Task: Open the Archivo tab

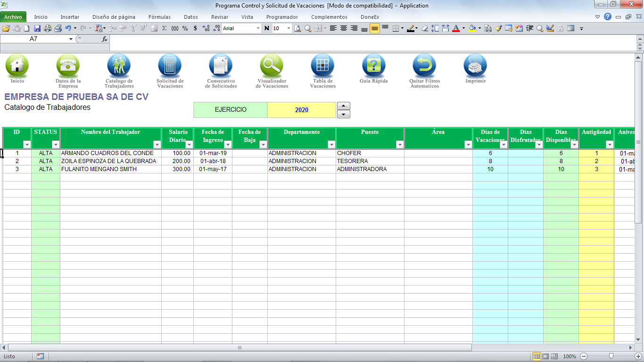Action: 13,17
